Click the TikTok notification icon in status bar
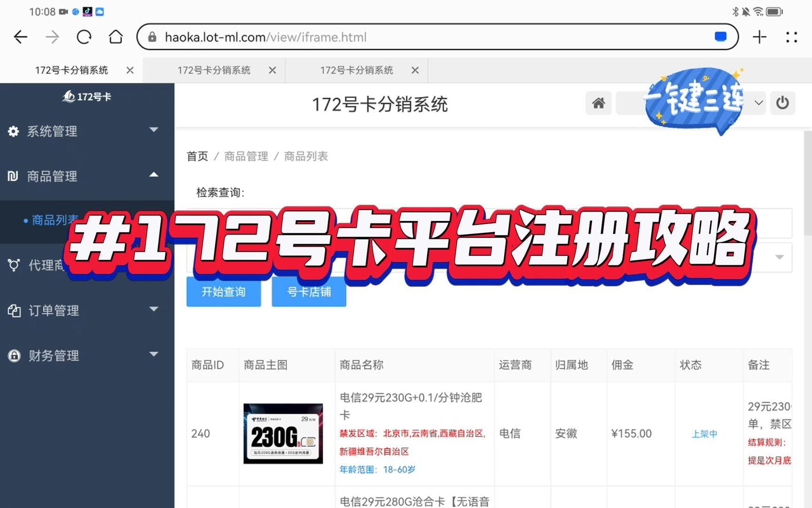812x508 pixels. coord(87,12)
